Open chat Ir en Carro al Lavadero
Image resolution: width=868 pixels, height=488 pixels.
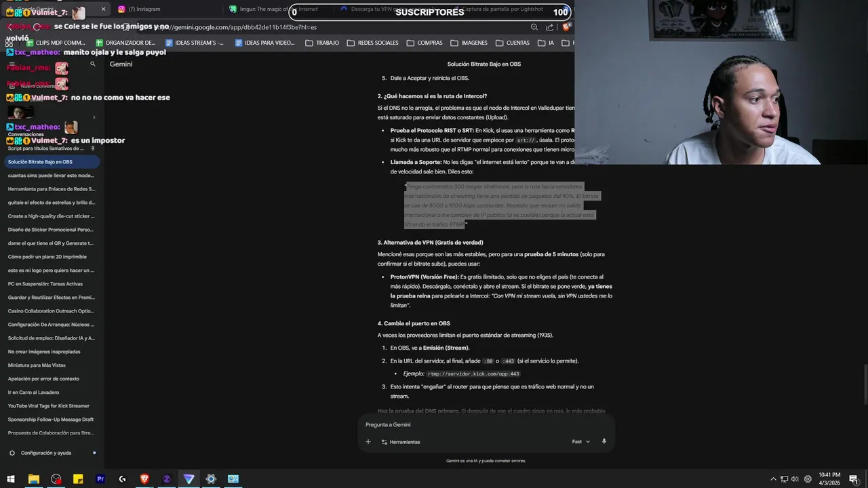(52, 392)
